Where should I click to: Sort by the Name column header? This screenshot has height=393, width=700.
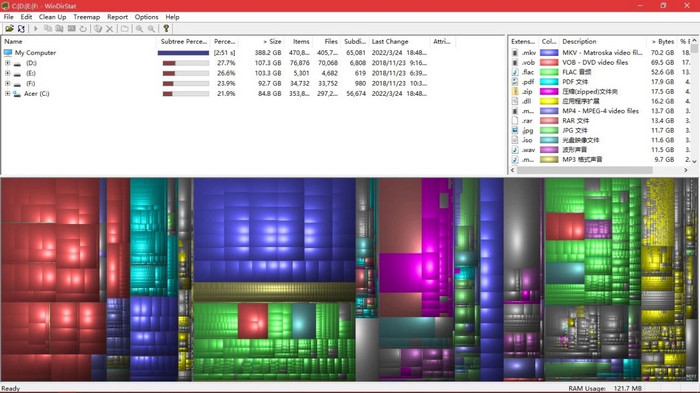[79, 42]
